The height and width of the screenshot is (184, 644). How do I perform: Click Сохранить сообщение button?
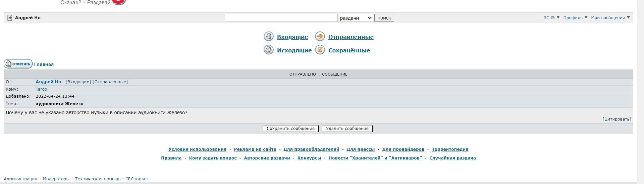(290, 129)
